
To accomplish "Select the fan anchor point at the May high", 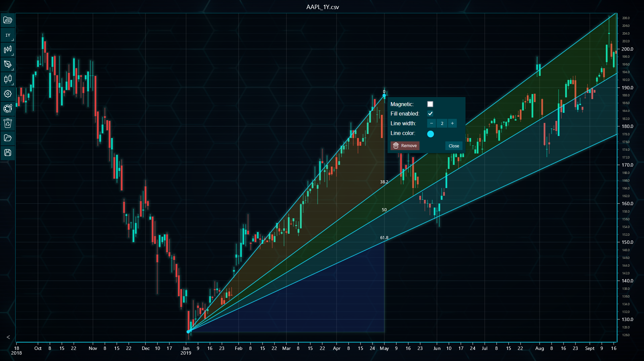I will click(x=384, y=96).
